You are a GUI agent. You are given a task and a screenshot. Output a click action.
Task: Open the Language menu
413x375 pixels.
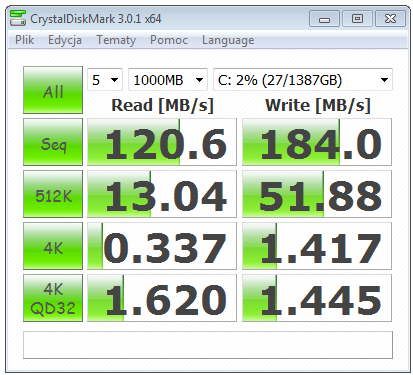(x=228, y=40)
